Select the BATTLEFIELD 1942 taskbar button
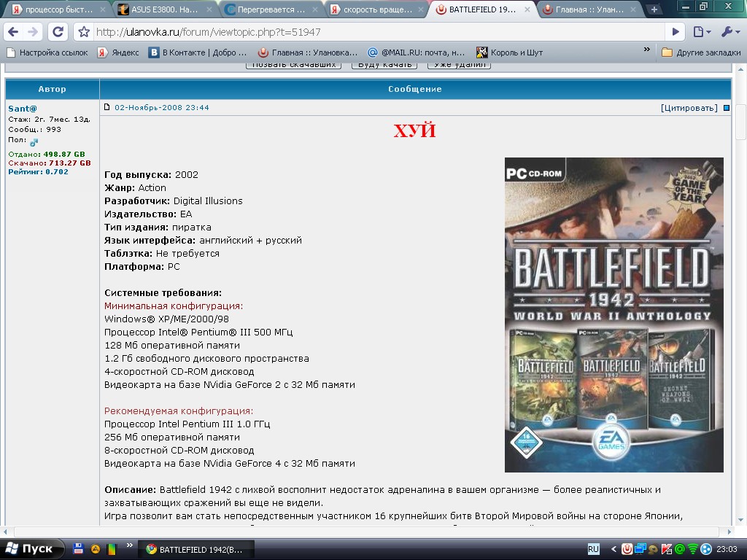This screenshot has height=560, width=747. 196,550
